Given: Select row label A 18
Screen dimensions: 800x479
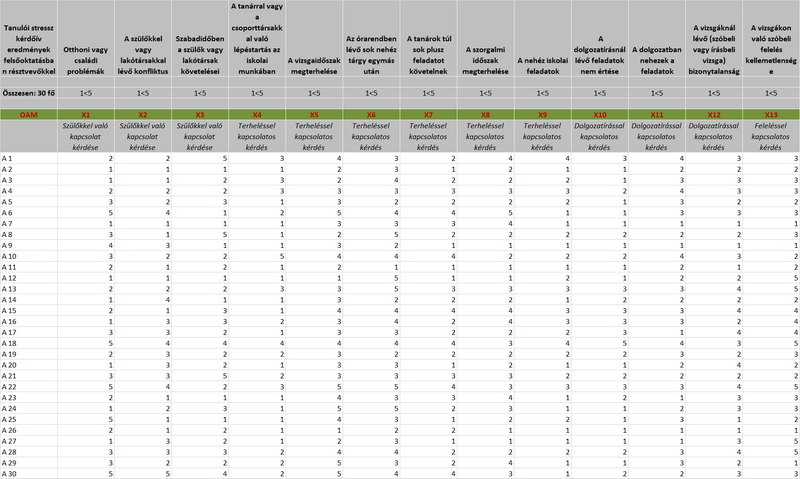Looking at the screenshot, I should [29, 343].
